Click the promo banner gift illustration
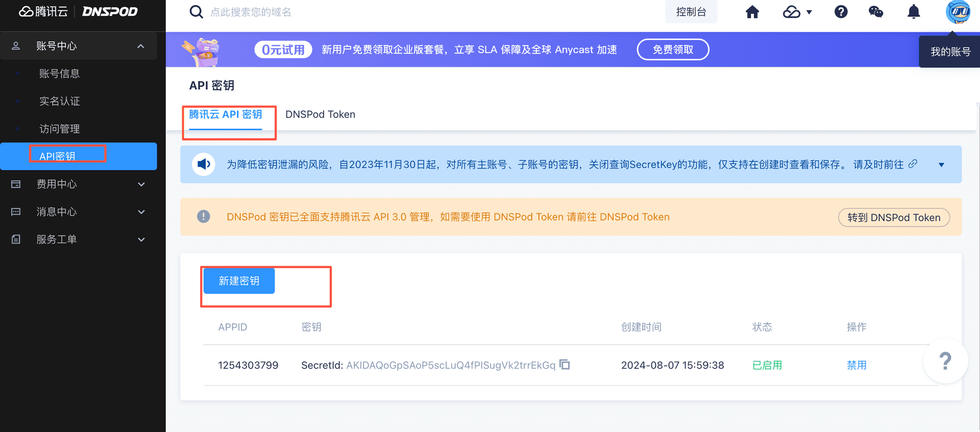 coord(201,51)
